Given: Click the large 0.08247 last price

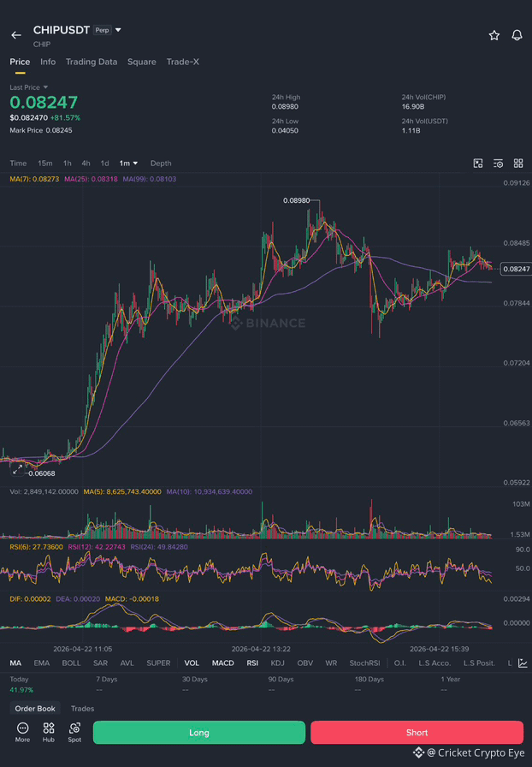Looking at the screenshot, I should point(44,102).
